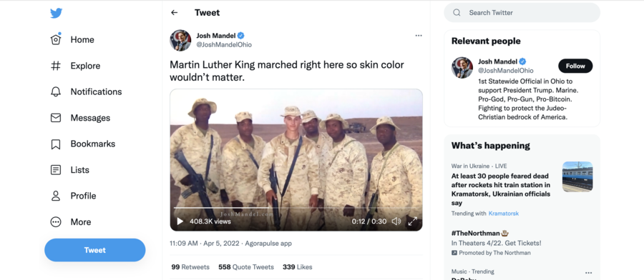
Task: Open the tweet's three-dot options menu
Action: click(x=419, y=36)
